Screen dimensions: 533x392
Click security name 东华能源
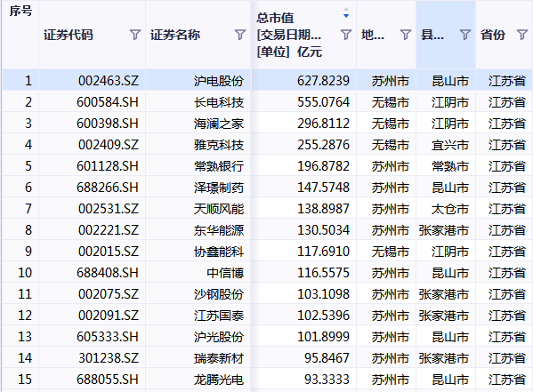219,230
